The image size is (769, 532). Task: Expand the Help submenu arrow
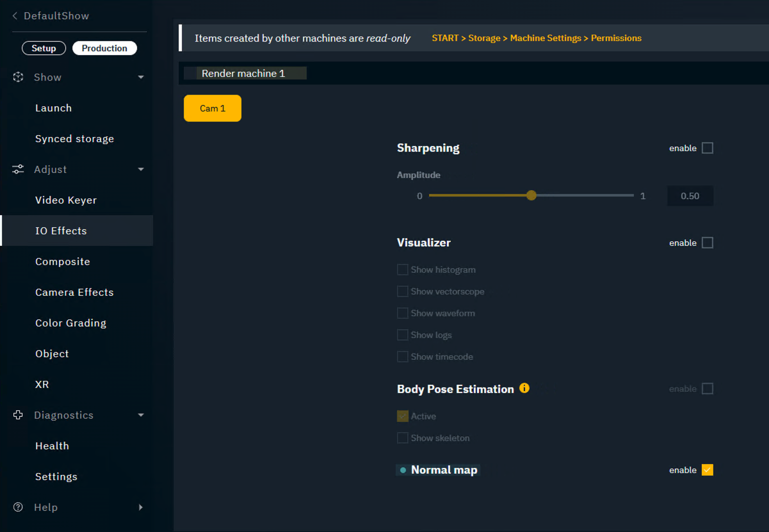coord(141,508)
